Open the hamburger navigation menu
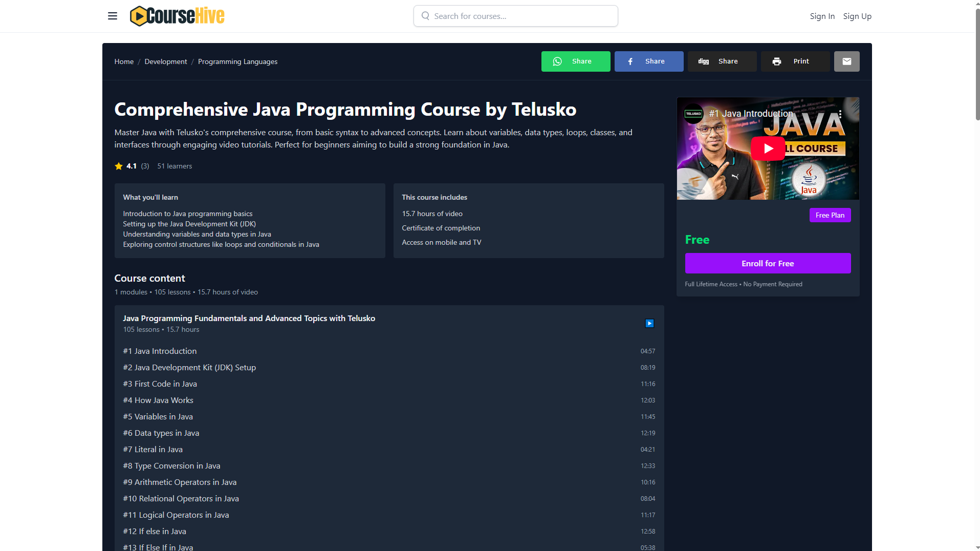Screen dimensions: 980x551 pos(112,16)
